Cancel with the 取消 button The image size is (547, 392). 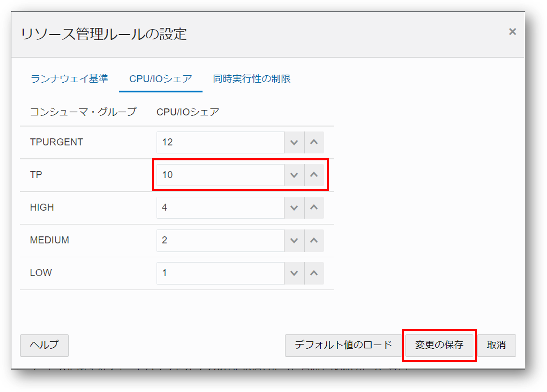click(x=496, y=345)
